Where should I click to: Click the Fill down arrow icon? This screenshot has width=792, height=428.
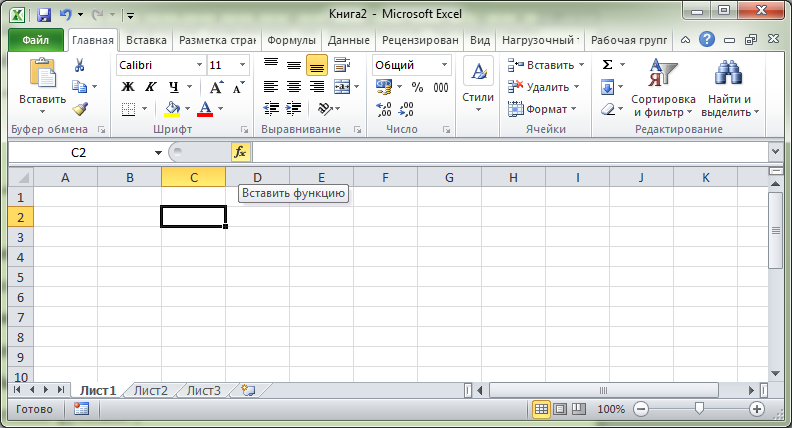coord(607,87)
